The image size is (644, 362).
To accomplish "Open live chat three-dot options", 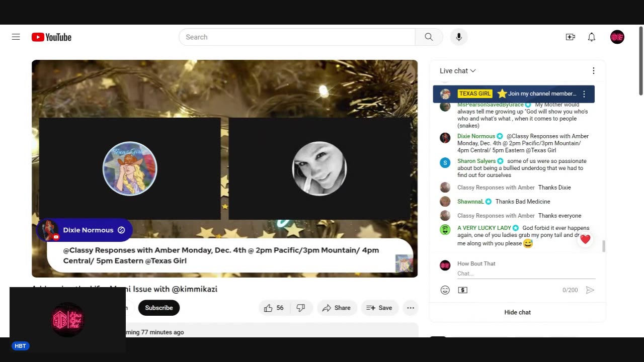I will (x=594, y=71).
